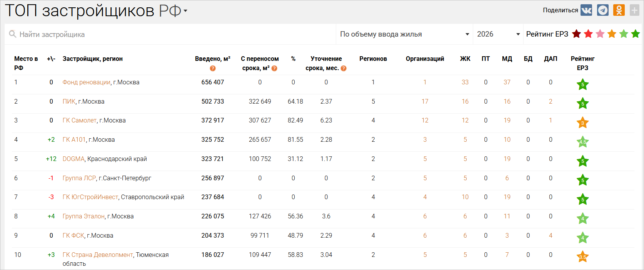Open the По объему ввода жилья dropdown
The height and width of the screenshot is (270, 644).
coord(404,34)
